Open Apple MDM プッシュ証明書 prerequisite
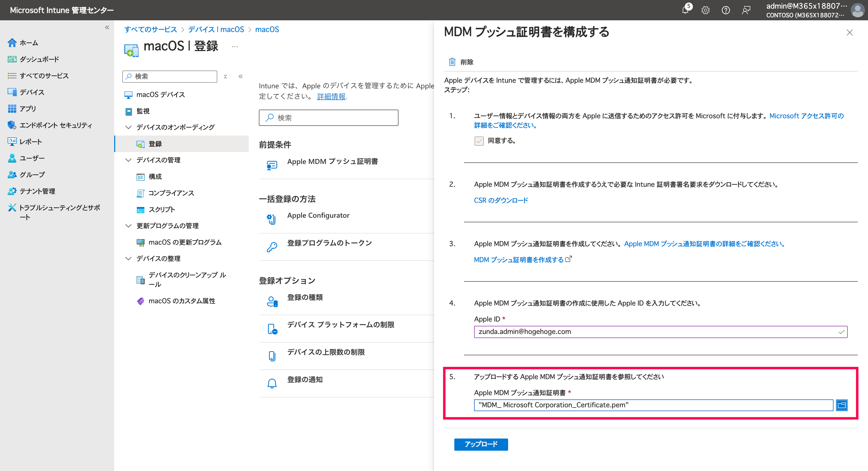 (x=332, y=161)
